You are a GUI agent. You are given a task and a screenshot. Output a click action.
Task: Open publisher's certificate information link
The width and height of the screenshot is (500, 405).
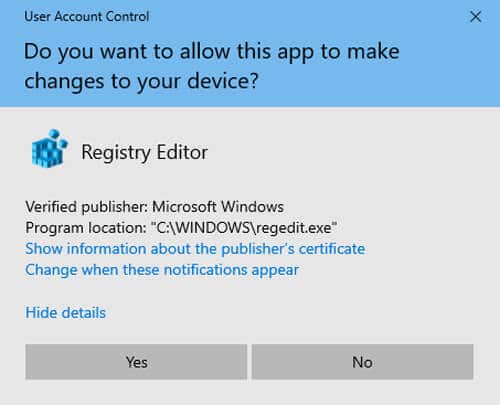(x=195, y=249)
